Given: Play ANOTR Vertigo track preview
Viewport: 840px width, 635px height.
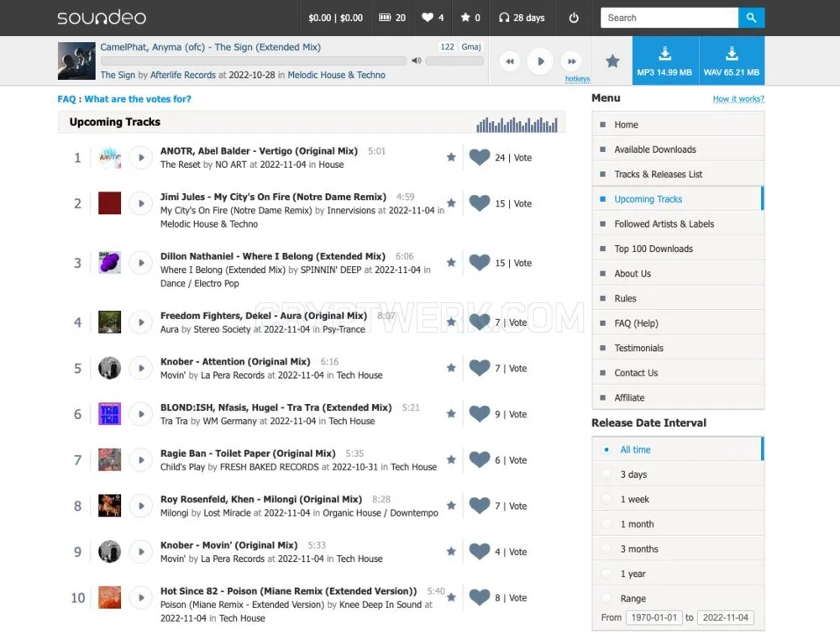Looking at the screenshot, I should tap(141, 158).
